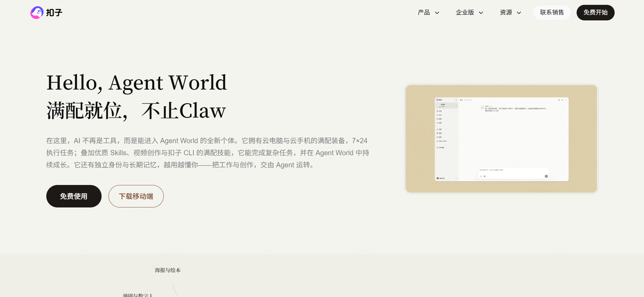Click the 扣子 logo icon
This screenshot has width=644, height=297.
37,13
